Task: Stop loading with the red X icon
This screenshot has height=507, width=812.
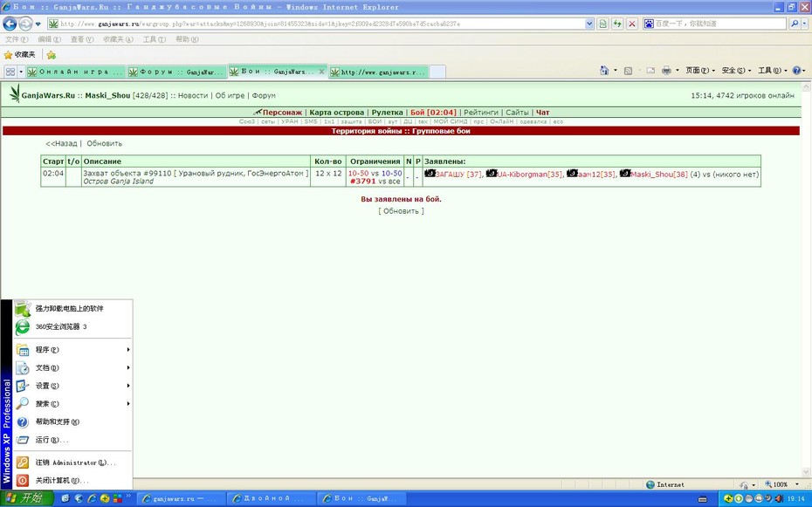Action: coord(632,24)
